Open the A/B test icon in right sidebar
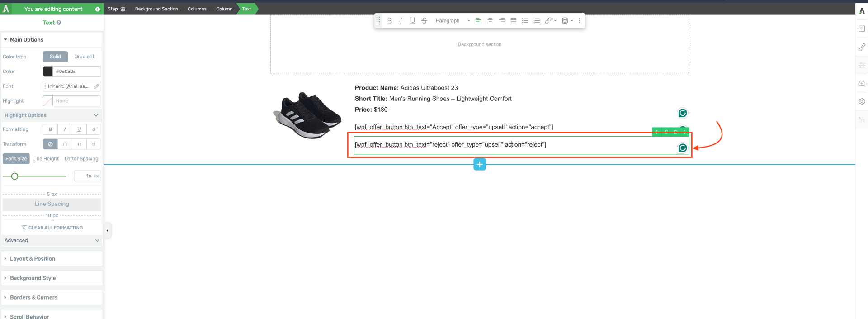The height and width of the screenshot is (319, 868). tap(862, 119)
